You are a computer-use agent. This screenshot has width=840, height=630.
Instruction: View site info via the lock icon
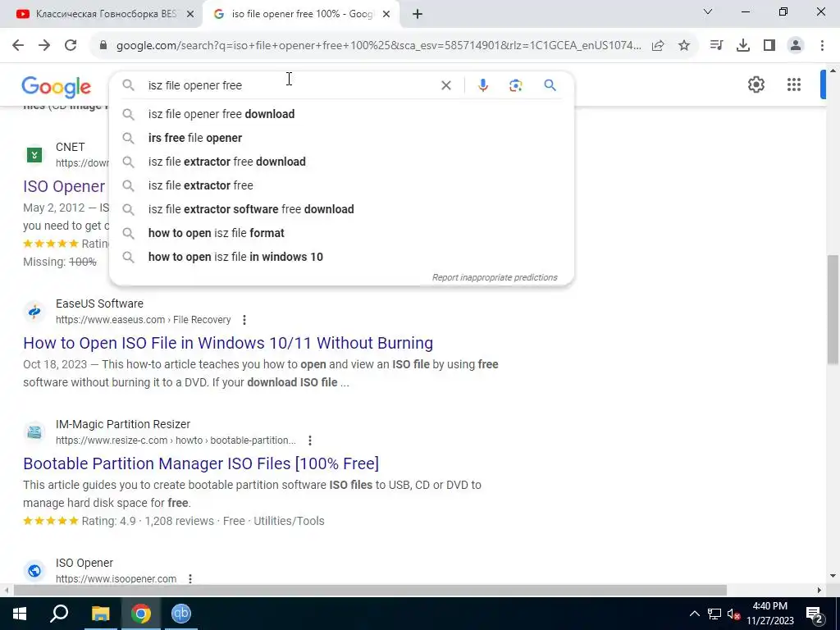click(x=103, y=46)
